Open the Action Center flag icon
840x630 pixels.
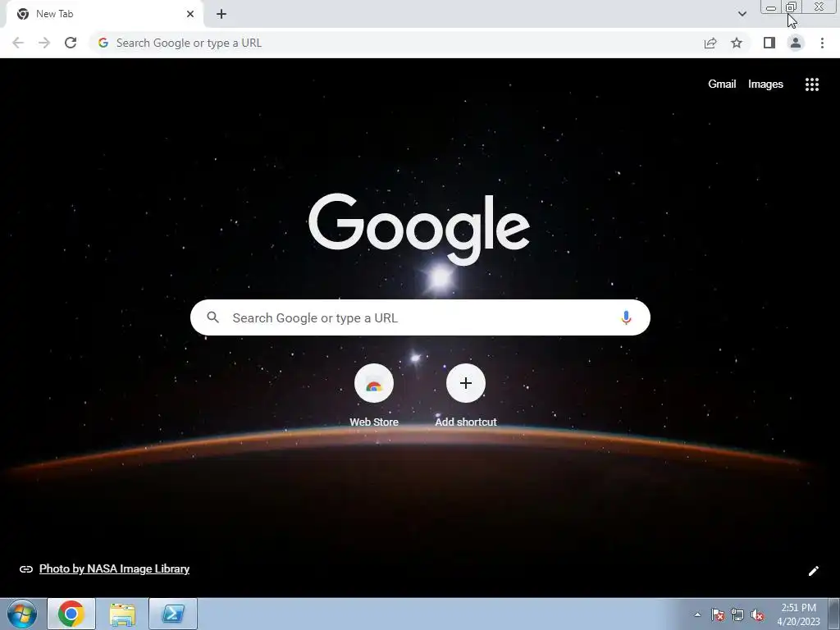click(718, 614)
